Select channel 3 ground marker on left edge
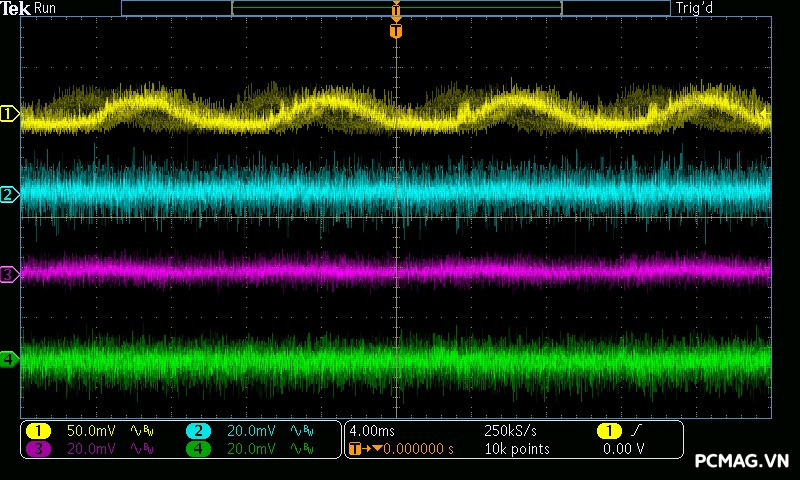The width and height of the screenshot is (800, 480). coord(9,274)
